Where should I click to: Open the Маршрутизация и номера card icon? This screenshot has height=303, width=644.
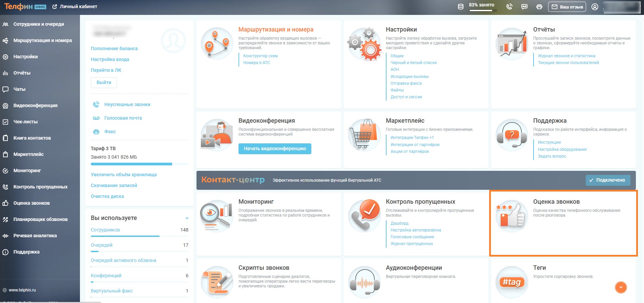(217, 44)
